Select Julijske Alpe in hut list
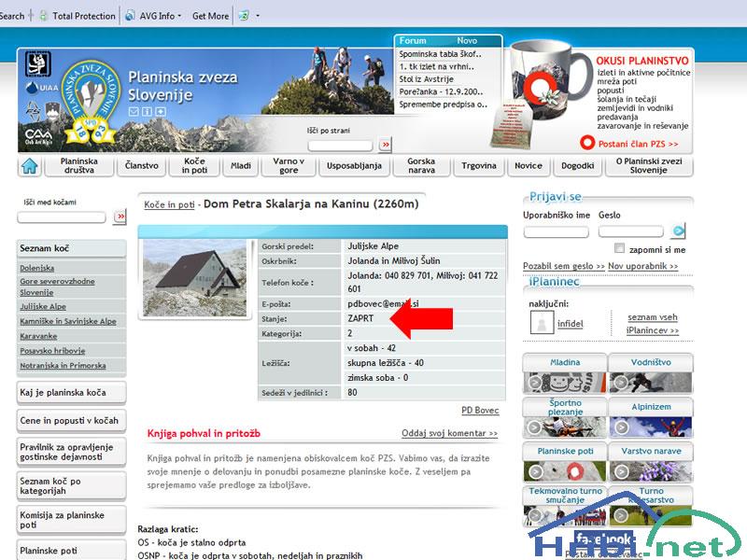This screenshot has height=560, width=747. [x=43, y=307]
